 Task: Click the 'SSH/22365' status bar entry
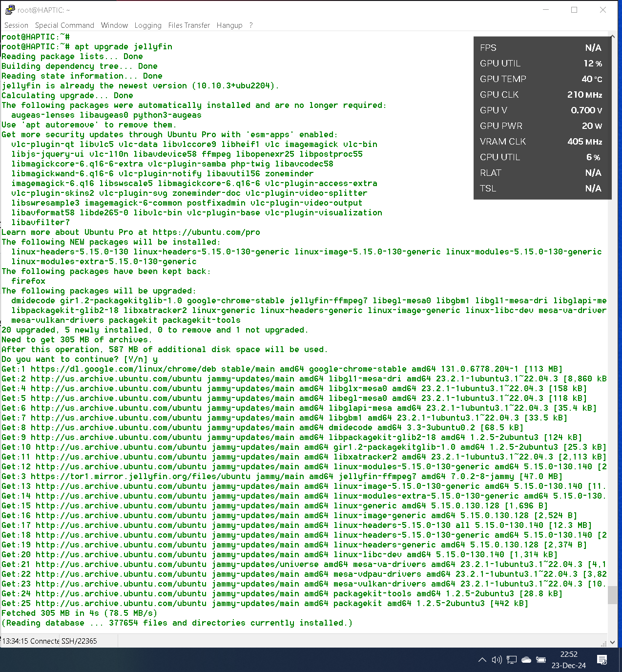tap(79, 641)
